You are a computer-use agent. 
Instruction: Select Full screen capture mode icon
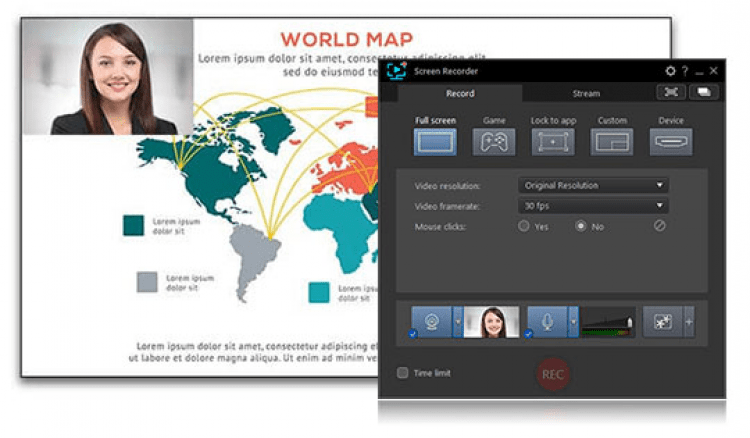pyautogui.click(x=436, y=142)
